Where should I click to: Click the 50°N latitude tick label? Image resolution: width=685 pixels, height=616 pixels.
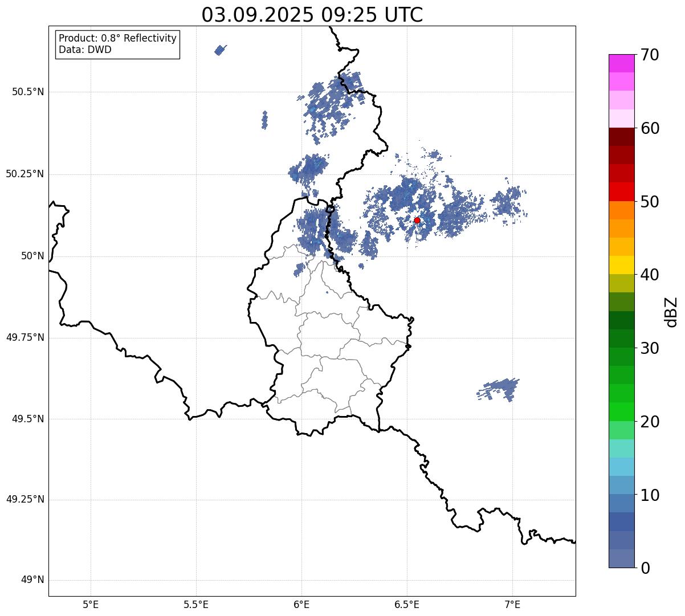(32, 256)
